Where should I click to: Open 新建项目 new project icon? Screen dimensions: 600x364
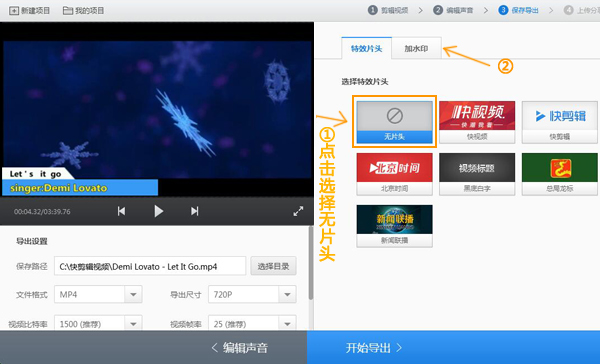[x=14, y=11]
